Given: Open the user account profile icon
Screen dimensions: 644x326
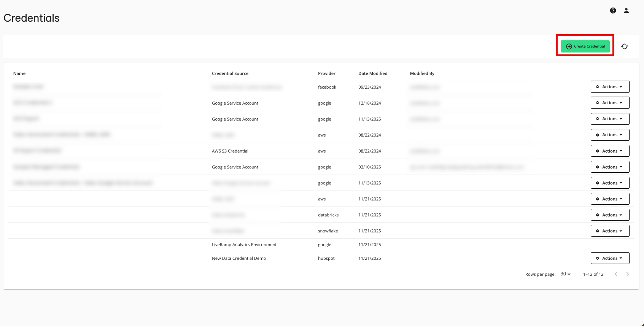Looking at the screenshot, I should (626, 11).
